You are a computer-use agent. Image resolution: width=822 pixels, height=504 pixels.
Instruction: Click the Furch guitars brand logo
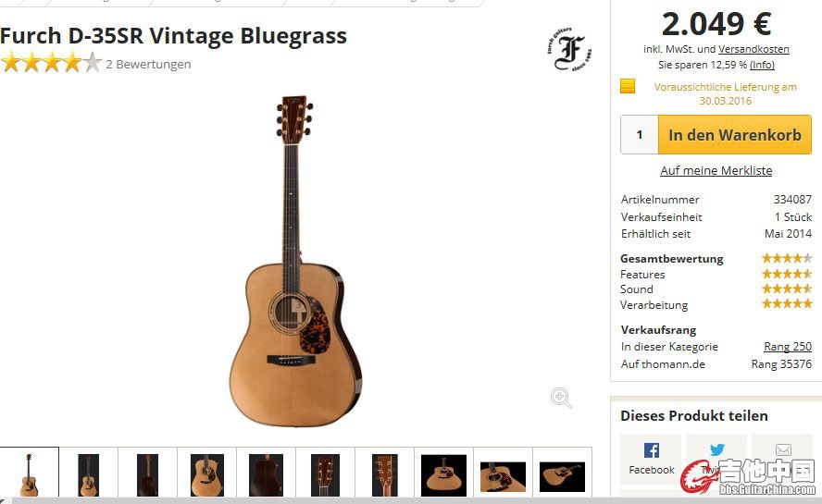569,49
